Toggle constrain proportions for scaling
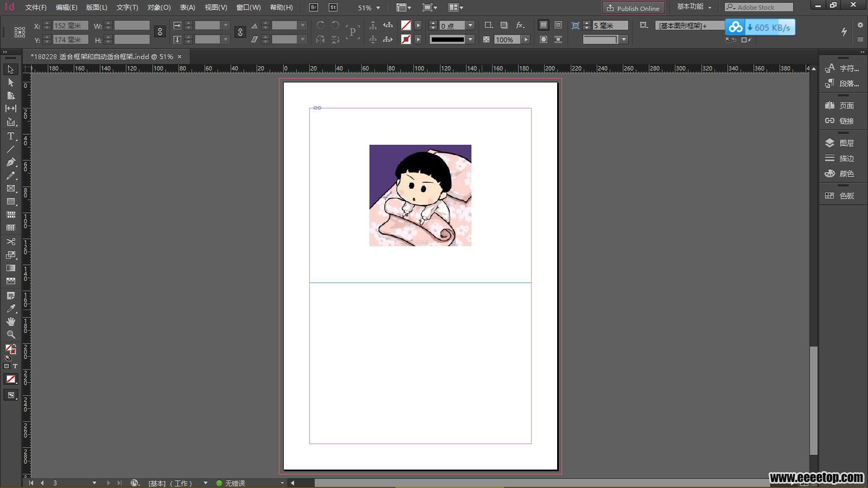Screen dimensions: 868x488 point(240,32)
